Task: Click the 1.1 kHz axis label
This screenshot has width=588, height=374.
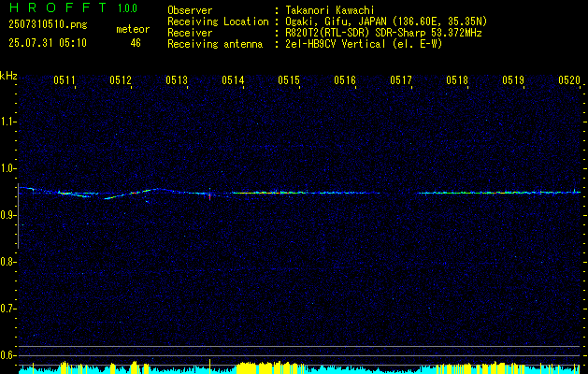Action: pos(7,122)
